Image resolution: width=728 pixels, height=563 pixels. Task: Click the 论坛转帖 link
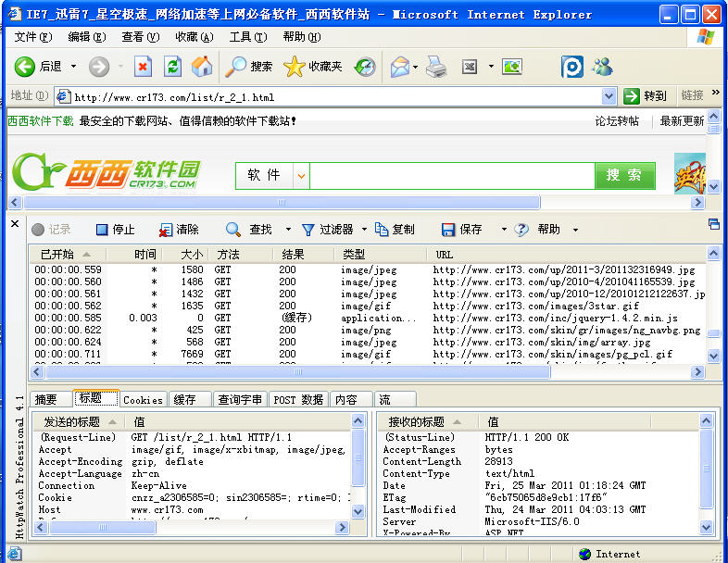pyautogui.click(x=616, y=120)
